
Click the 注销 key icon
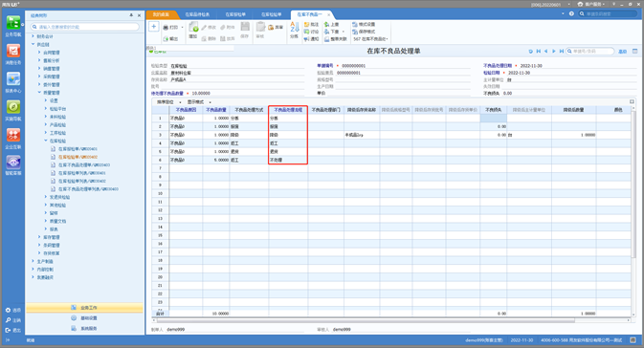pos(8,320)
